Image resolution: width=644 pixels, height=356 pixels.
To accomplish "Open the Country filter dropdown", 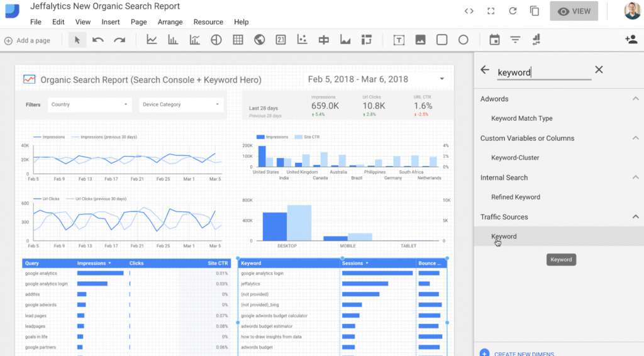I will (90, 104).
